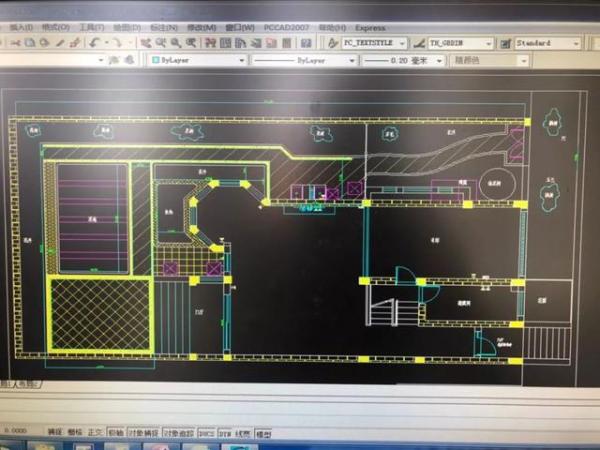This screenshot has width=600, height=450.
Task: Click the 0.0000 coordinate readout in status bar
Action: coord(15,431)
